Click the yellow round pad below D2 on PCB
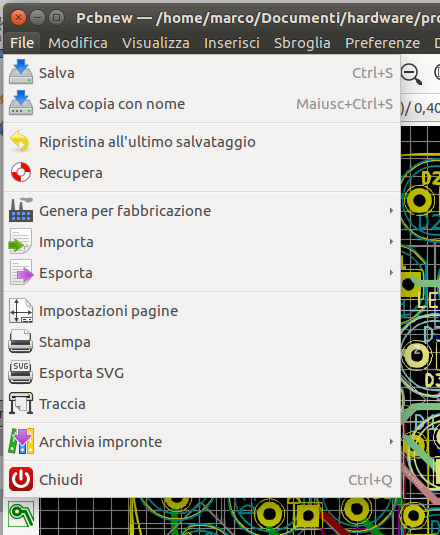Viewport: 440px width, 535px height. (419, 201)
